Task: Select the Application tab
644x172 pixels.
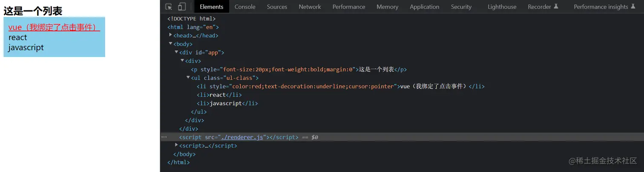Action: [x=424, y=7]
